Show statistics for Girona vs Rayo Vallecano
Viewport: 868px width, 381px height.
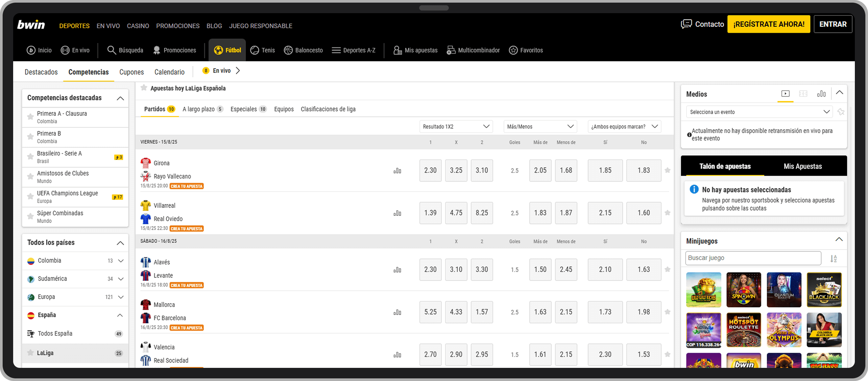point(397,171)
